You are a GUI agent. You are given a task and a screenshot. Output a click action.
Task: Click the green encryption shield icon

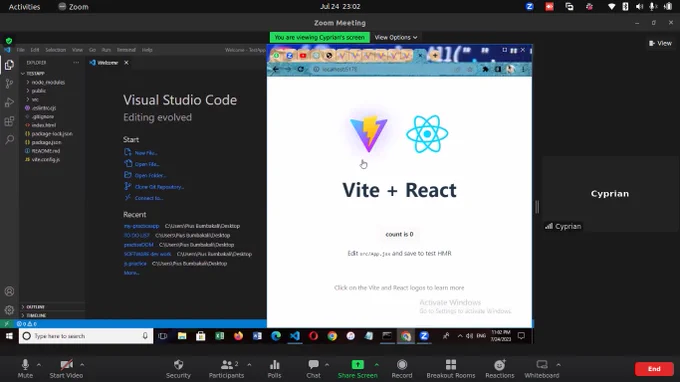pos(9,41)
